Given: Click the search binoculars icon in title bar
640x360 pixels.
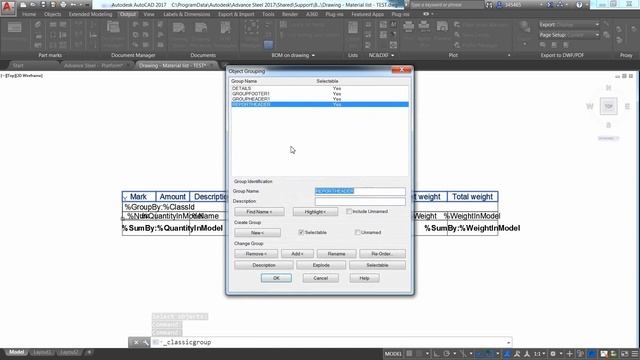Looking at the screenshot, I should click(489, 5).
